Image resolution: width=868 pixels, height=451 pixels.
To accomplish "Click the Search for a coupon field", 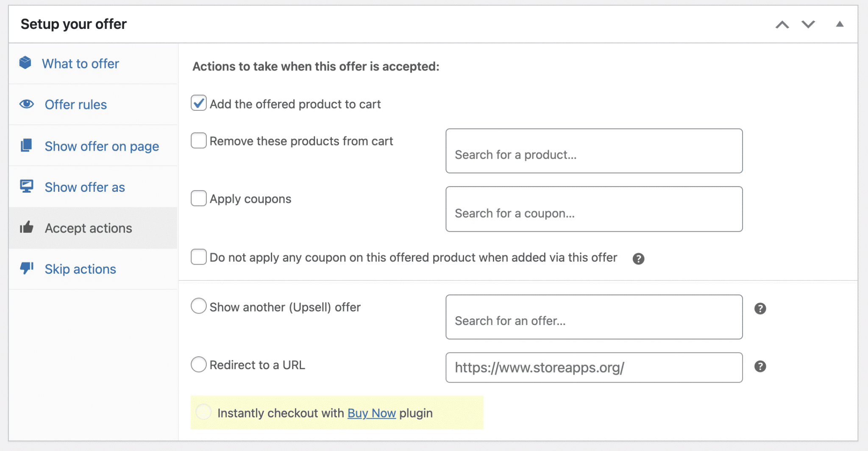I will coord(593,209).
